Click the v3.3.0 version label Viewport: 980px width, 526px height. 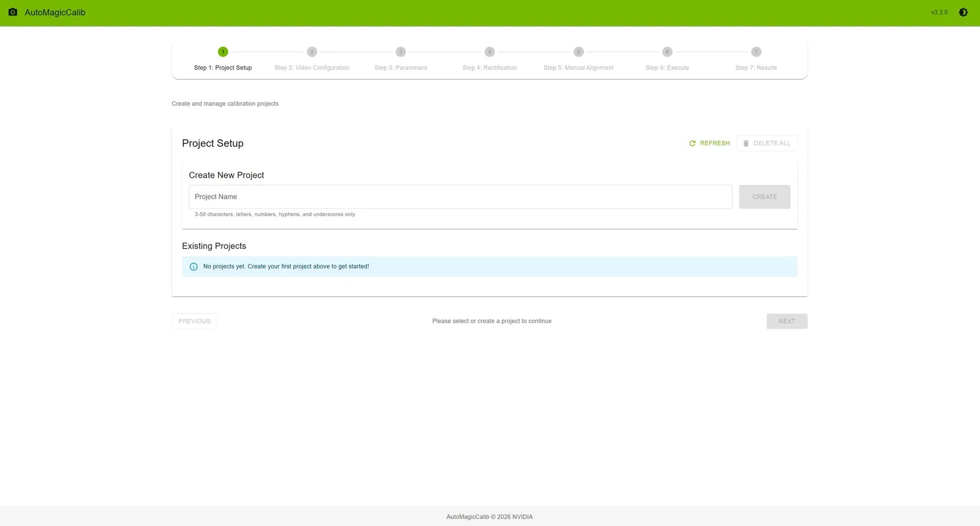click(x=939, y=12)
